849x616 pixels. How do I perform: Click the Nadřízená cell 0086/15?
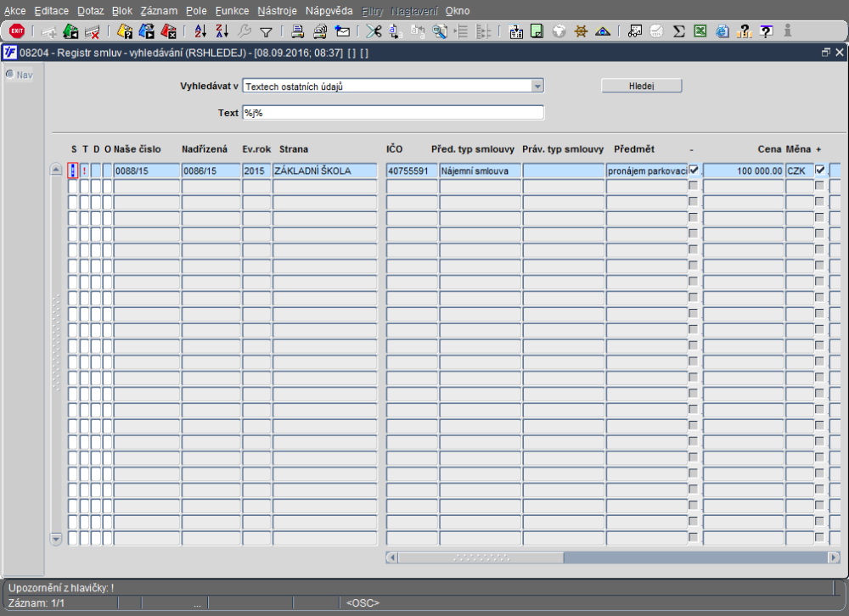(211, 171)
